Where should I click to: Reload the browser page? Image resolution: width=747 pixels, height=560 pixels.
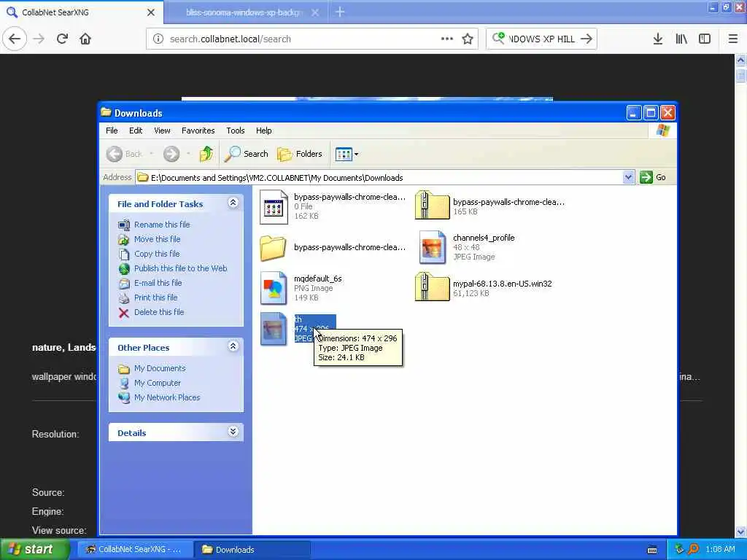point(62,39)
